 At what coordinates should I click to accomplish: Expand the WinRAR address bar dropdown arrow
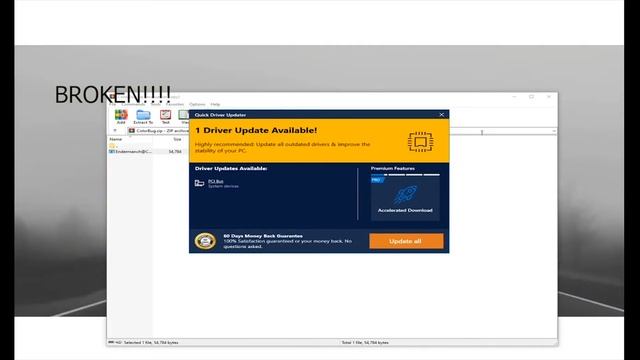pos(553,131)
